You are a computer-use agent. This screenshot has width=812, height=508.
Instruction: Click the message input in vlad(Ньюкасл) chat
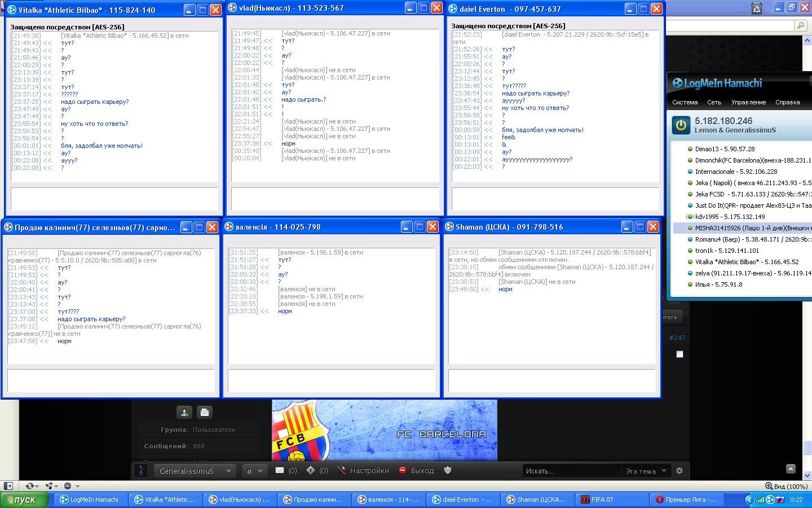[334, 199]
